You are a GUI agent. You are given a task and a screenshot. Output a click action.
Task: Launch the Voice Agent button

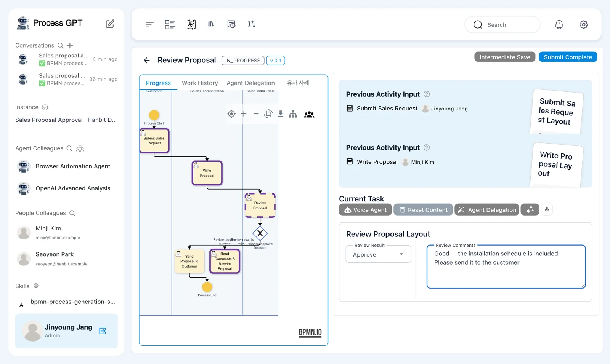coord(365,210)
